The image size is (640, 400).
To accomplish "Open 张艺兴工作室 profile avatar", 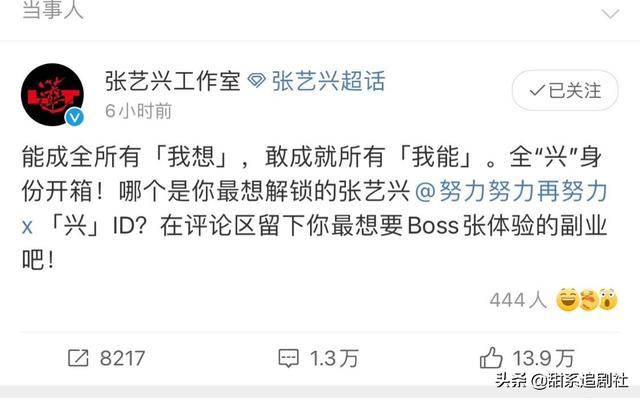I will pyautogui.click(x=52, y=94).
